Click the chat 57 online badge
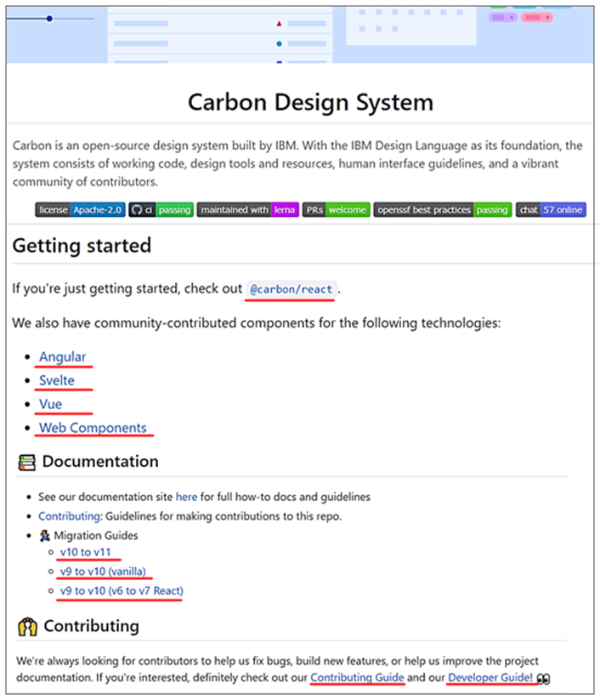The width and height of the screenshot is (600, 700). (x=550, y=210)
